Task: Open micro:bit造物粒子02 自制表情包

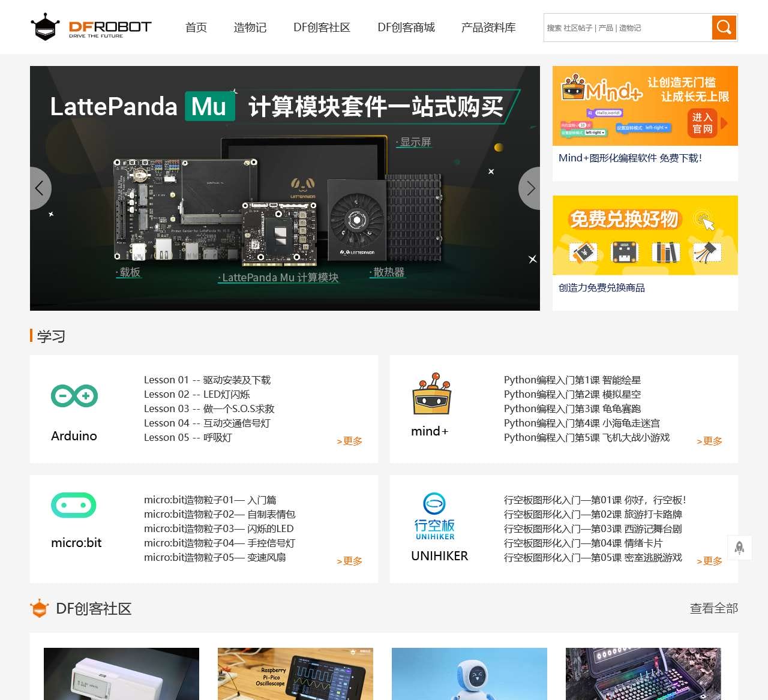Action: tap(220, 514)
